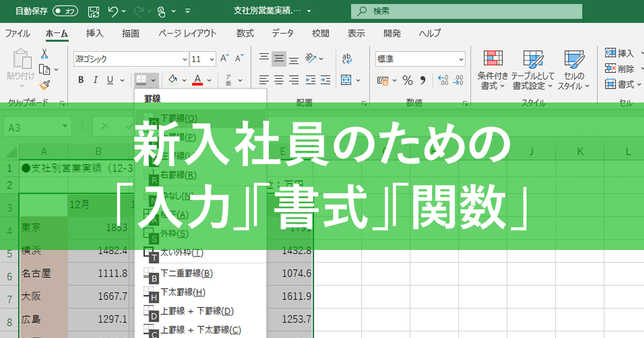The width and height of the screenshot is (644, 338).
Task: Toggle middle vertical alignment
Action: pos(279,58)
